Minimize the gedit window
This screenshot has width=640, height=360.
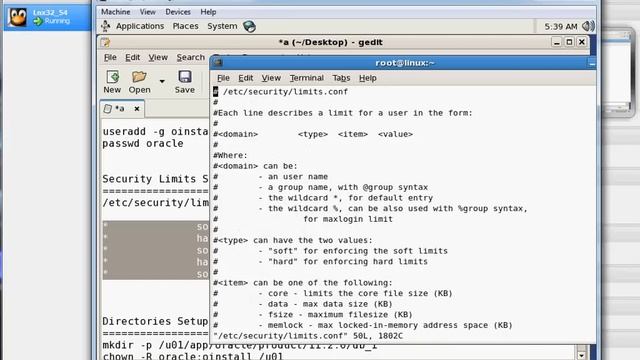(556, 42)
